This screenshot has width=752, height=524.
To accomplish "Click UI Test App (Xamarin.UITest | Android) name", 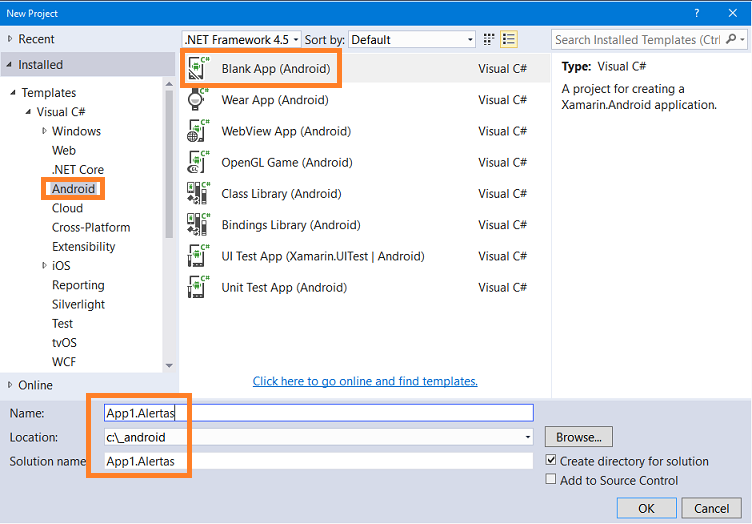I will [x=323, y=256].
